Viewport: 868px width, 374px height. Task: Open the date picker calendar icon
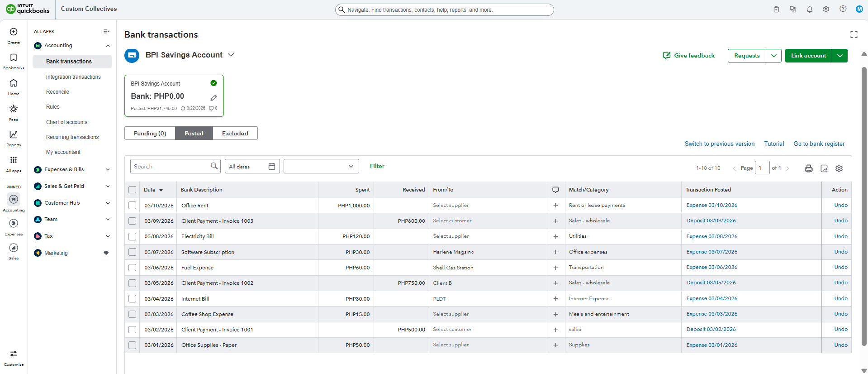(x=272, y=167)
